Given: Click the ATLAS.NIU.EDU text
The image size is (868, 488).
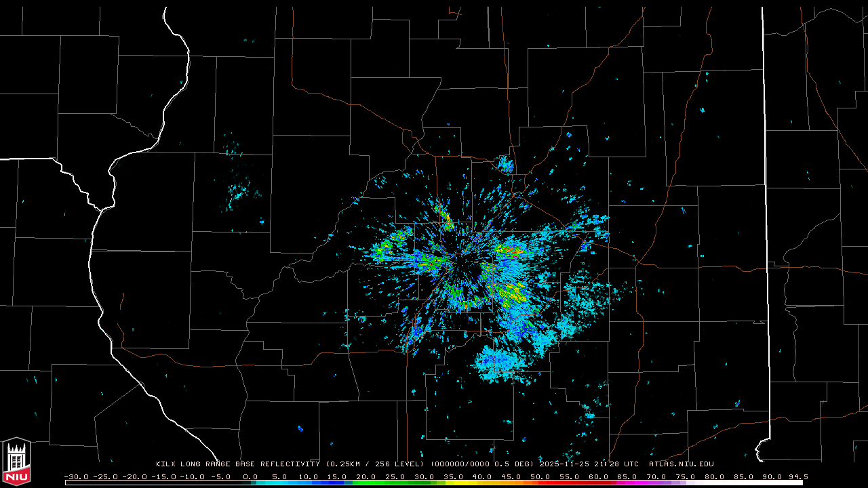Looking at the screenshot, I should point(681,464).
